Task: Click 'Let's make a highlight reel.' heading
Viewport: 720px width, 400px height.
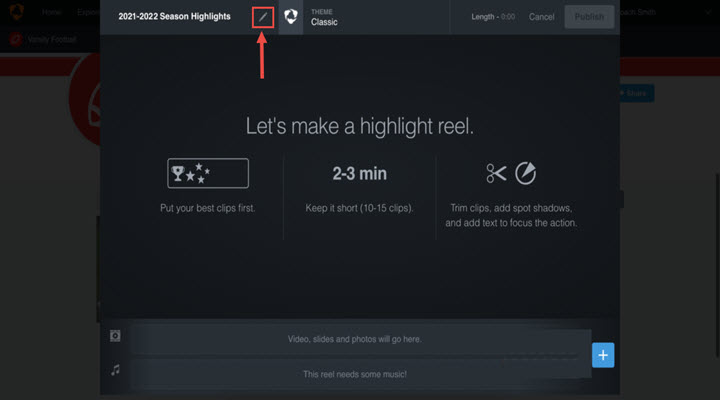Action: point(360,126)
